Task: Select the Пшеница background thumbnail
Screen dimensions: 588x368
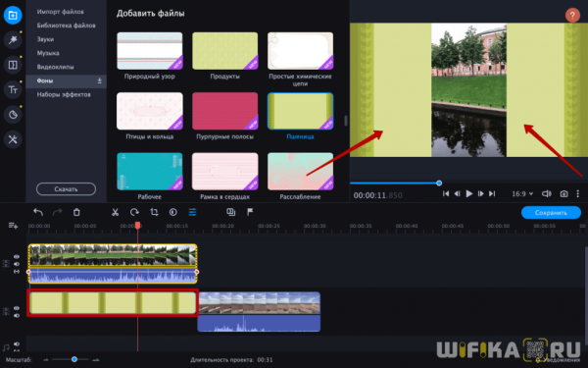Action: tap(301, 111)
